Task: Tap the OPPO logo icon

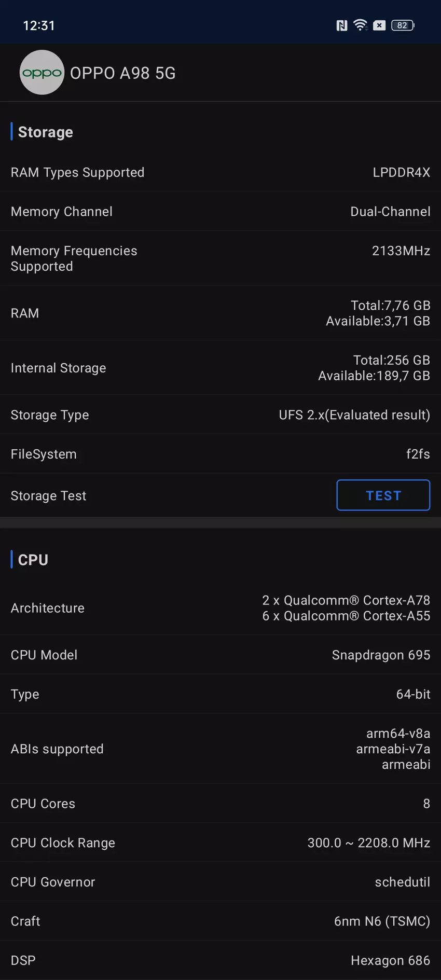Action: (42, 73)
